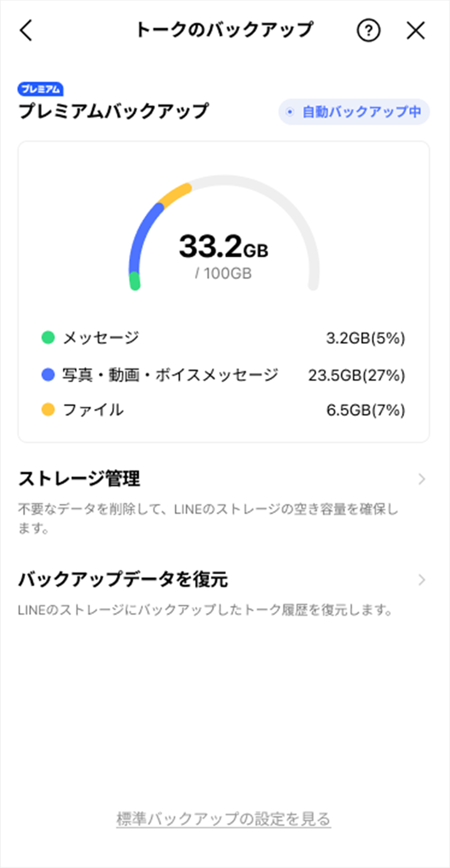
Task: Open the help question mark icon
Action: click(368, 30)
